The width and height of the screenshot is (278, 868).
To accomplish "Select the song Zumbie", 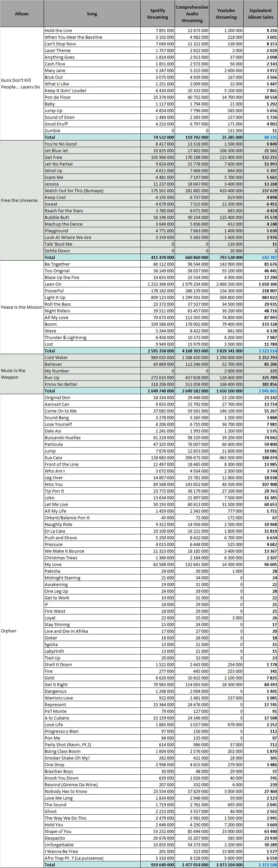I will tap(52, 130).
